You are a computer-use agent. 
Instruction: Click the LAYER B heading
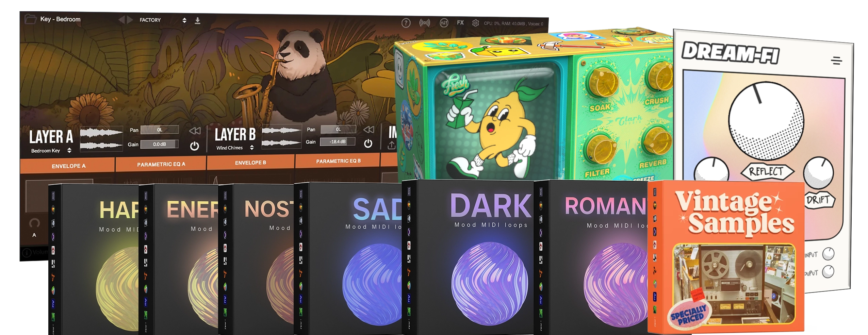[235, 134]
